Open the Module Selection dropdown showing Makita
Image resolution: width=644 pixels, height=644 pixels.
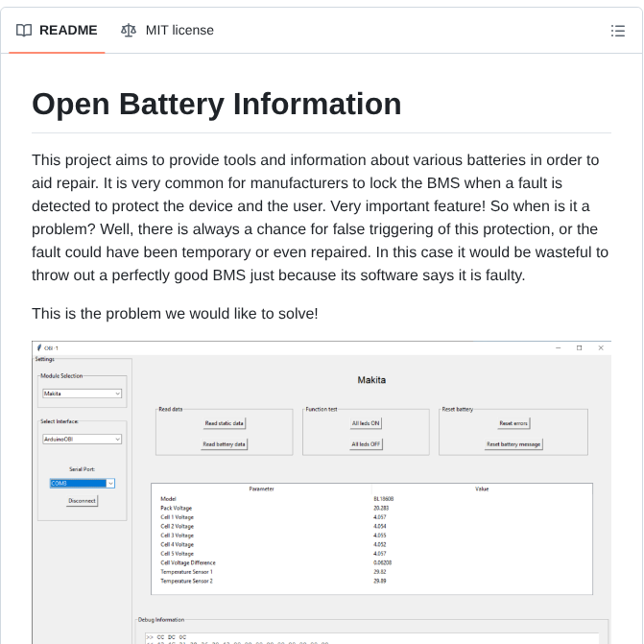click(83, 394)
